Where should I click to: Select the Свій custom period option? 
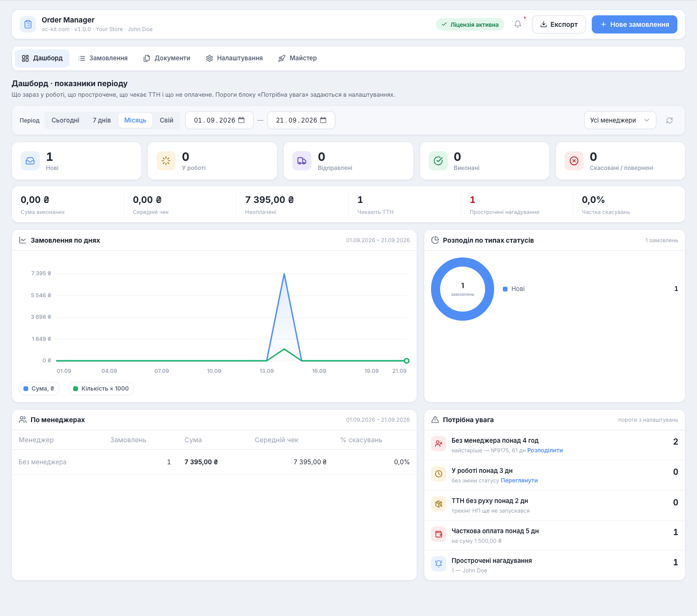click(166, 121)
